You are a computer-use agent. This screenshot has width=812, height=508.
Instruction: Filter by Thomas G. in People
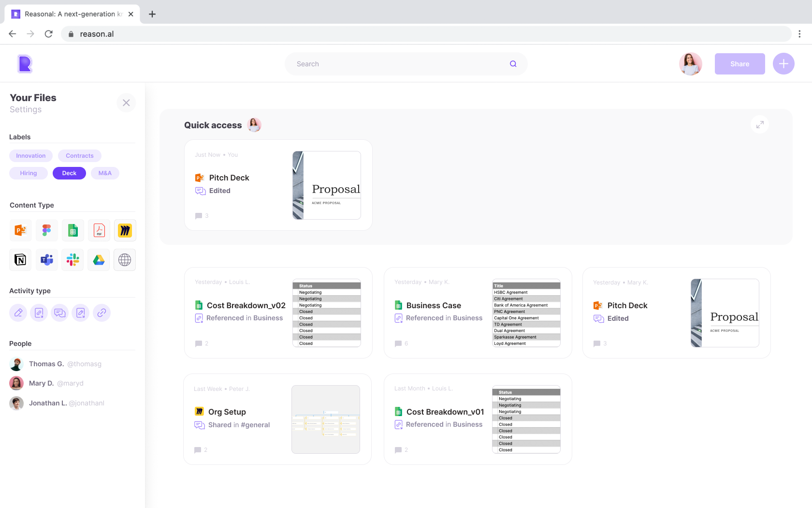point(46,364)
